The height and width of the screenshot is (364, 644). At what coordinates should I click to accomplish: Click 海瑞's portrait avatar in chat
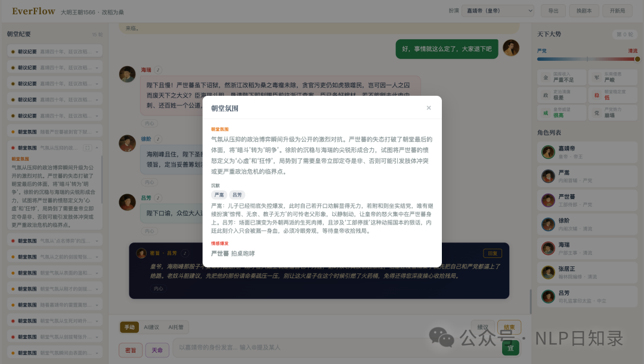coord(128,74)
